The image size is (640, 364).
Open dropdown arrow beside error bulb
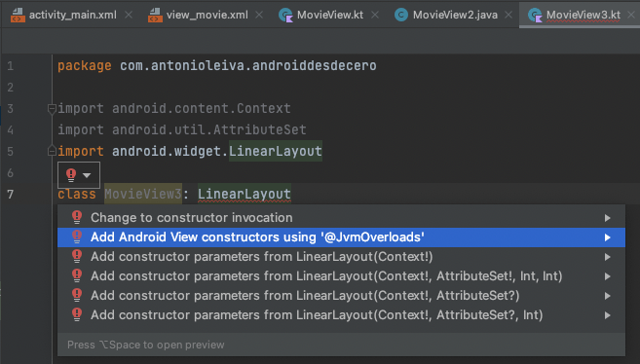click(87, 176)
